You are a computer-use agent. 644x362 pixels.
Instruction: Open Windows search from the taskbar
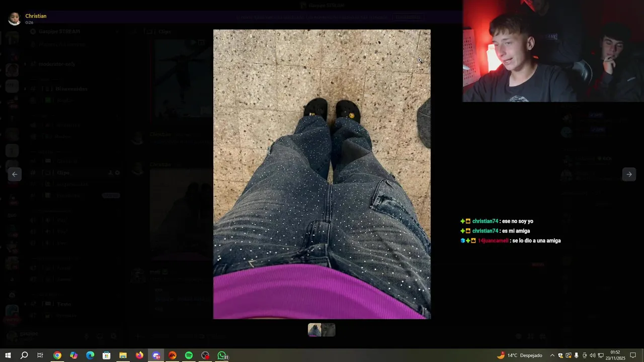[x=24, y=355]
